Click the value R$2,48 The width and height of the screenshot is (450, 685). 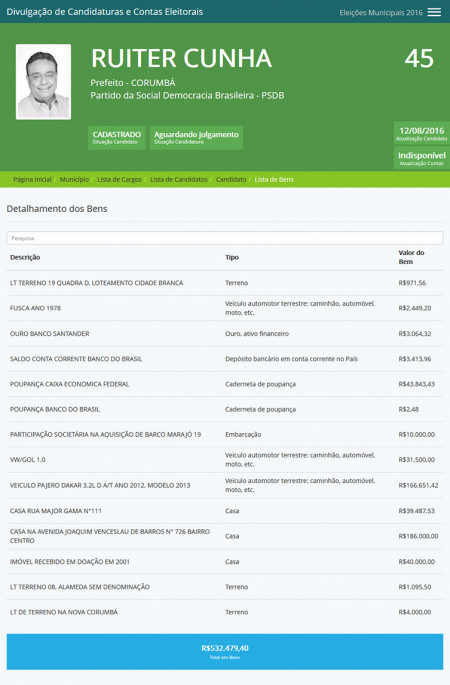click(x=408, y=409)
